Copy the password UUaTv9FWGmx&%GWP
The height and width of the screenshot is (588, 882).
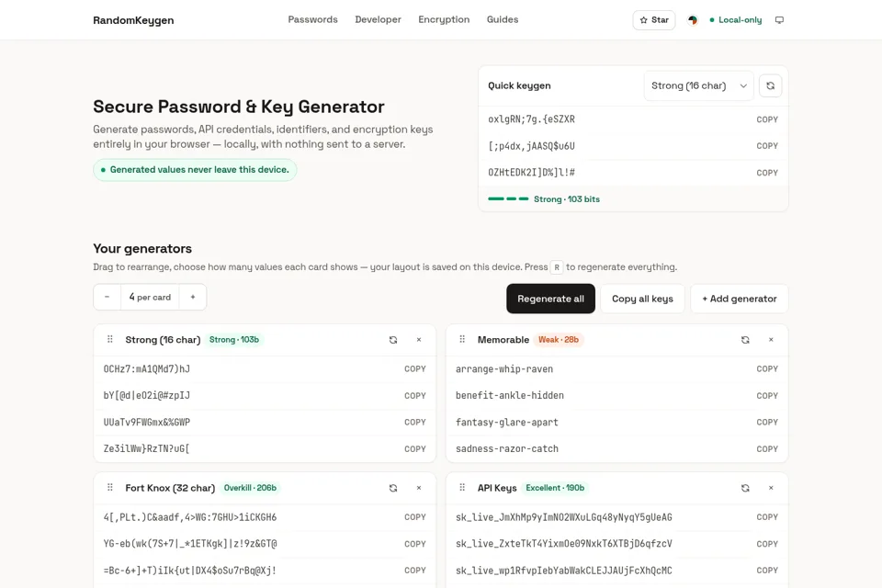tap(414, 422)
